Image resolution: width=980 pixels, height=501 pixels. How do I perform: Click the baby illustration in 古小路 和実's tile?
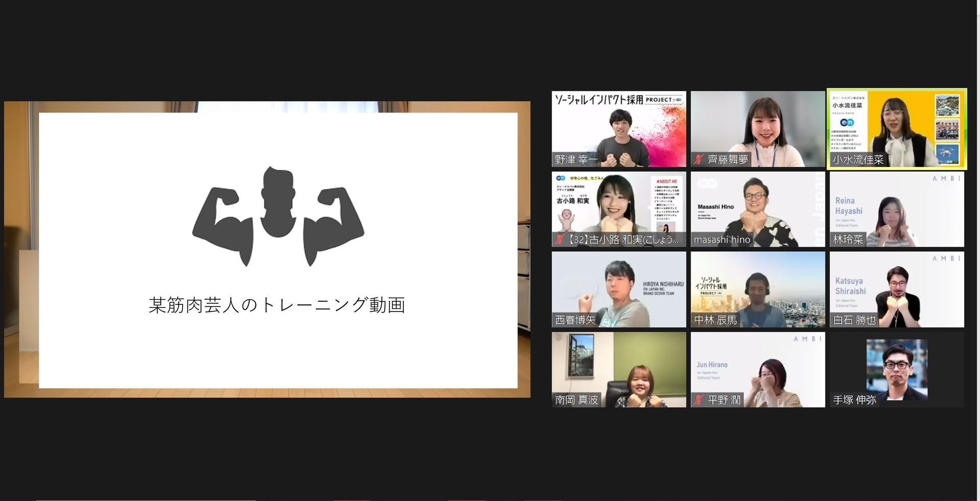click(x=566, y=220)
